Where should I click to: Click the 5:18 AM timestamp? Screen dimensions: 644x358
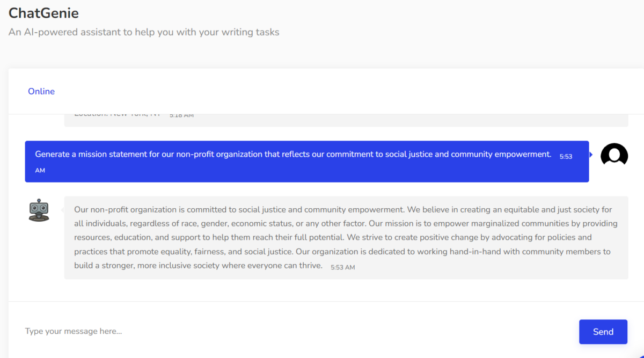(x=181, y=114)
